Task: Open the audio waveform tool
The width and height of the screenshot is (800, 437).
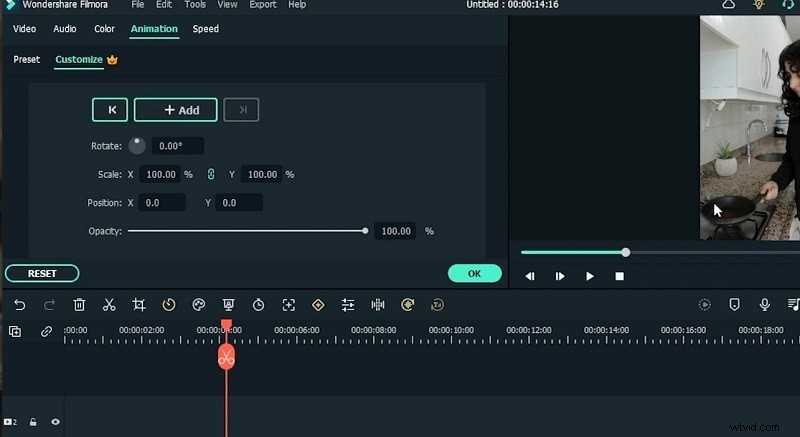Action: [378, 305]
